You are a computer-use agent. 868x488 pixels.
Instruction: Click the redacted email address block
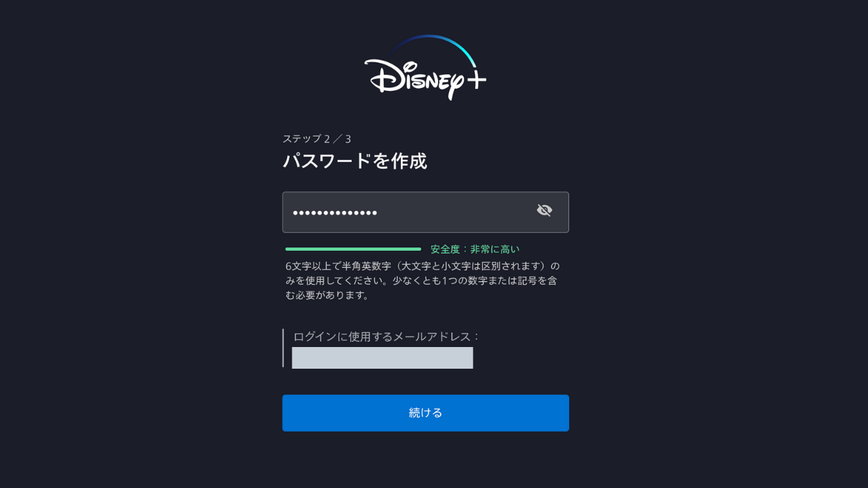(382, 358)
